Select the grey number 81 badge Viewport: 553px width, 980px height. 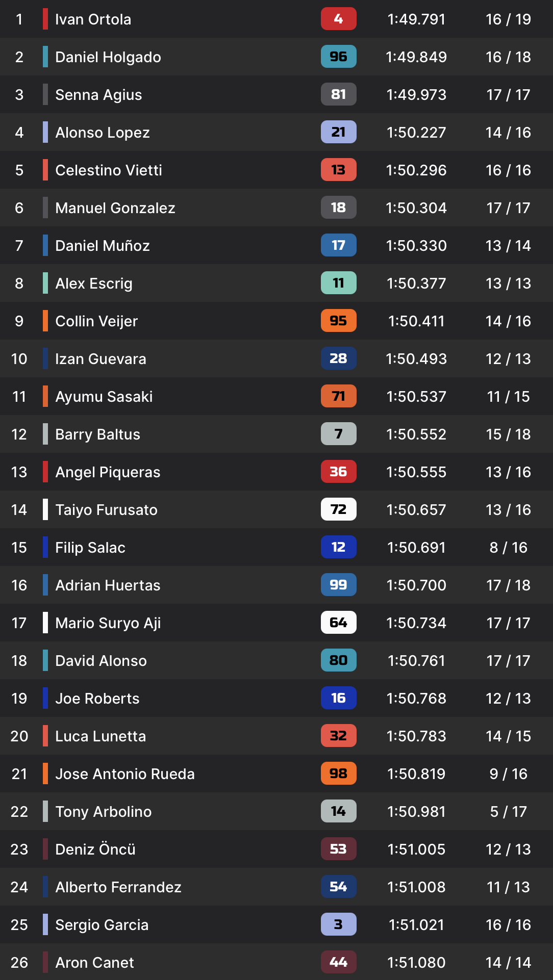tap(338, 94)
